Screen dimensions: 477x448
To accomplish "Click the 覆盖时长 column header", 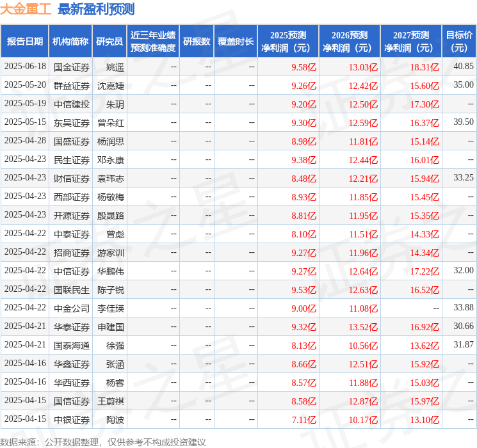I will [235, 42].
